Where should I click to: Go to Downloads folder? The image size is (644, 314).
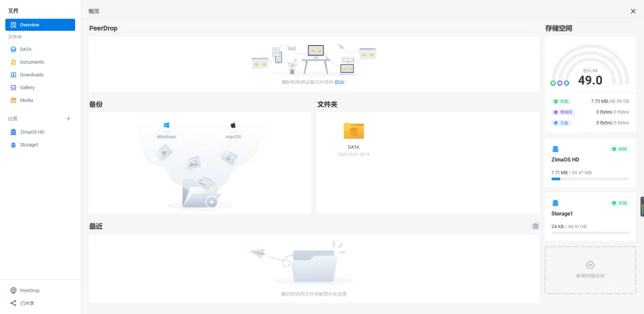coord(31,75)
